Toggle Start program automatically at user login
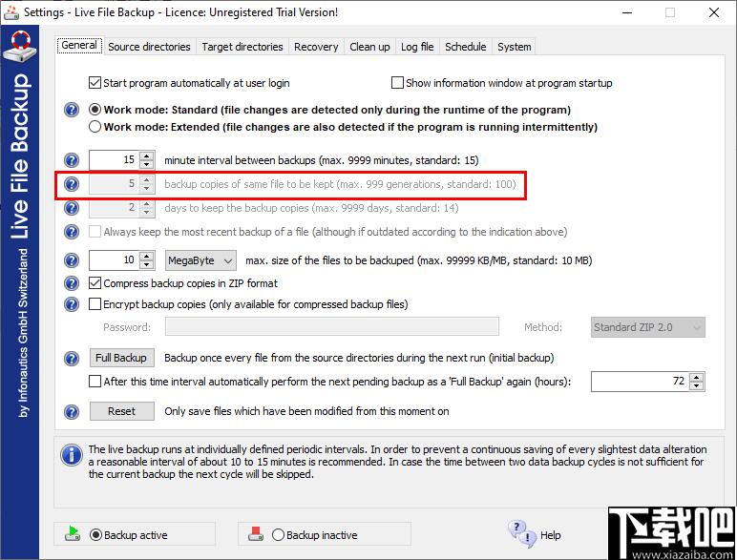Image resolution: width=737 pixels, height=560 pixels. (x=95, y=83)
